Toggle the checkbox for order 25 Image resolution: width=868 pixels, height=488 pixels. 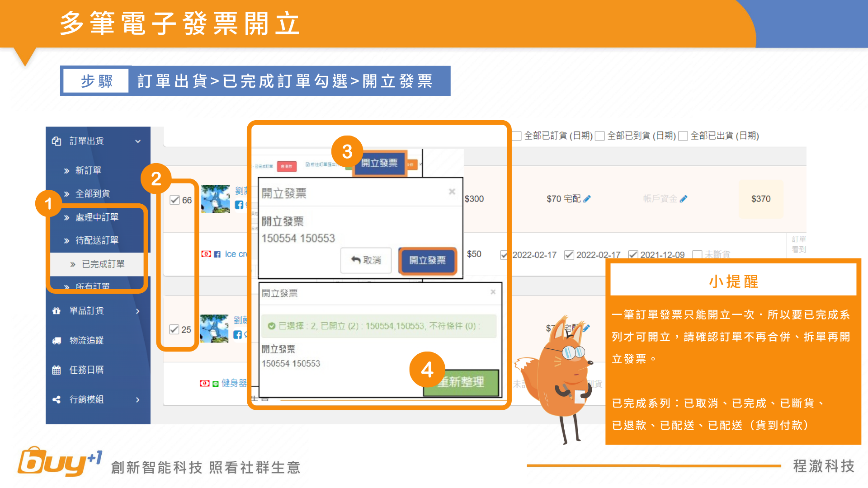pos(175,329)
